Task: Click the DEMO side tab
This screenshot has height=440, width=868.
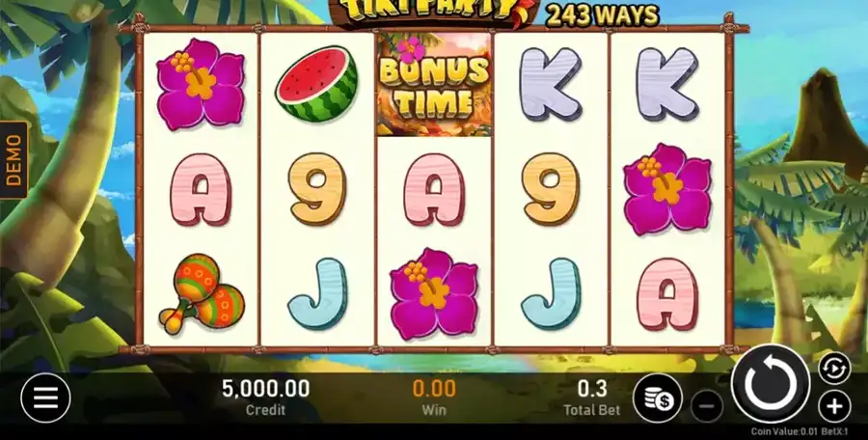Action: pos(14,159)
